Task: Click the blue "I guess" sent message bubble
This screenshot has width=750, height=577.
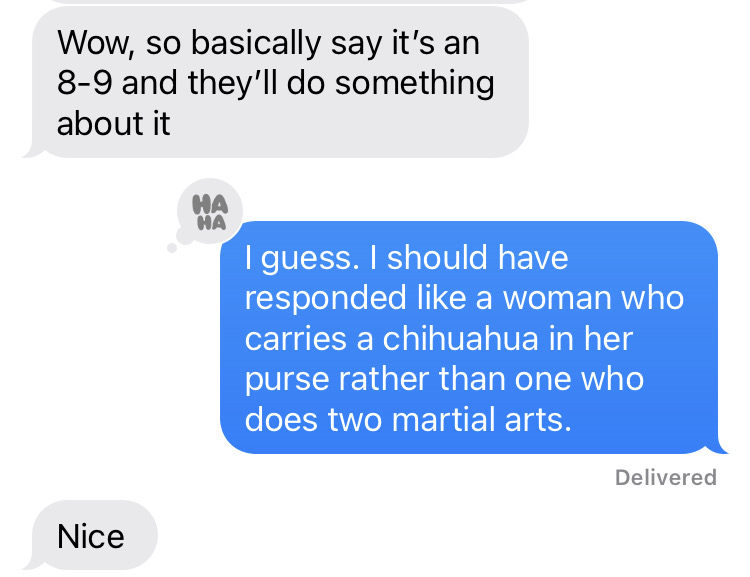Action: tap(468, 338)
